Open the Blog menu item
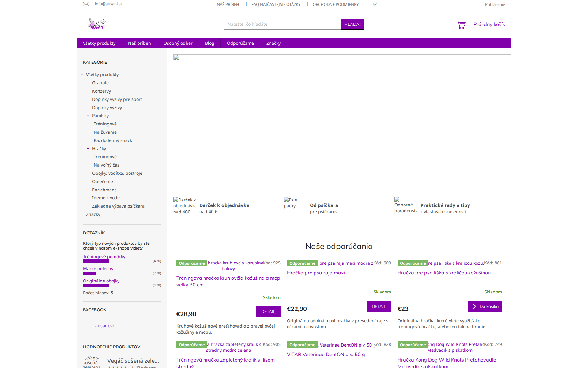The height and width of the screenshot is (368, 588). (x=209, y=43)
